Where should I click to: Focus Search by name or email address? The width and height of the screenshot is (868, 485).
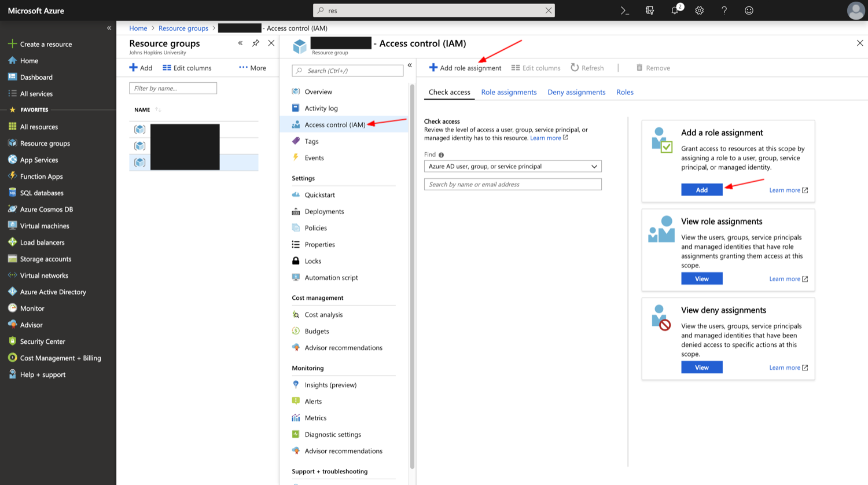[x=513, y=184]
